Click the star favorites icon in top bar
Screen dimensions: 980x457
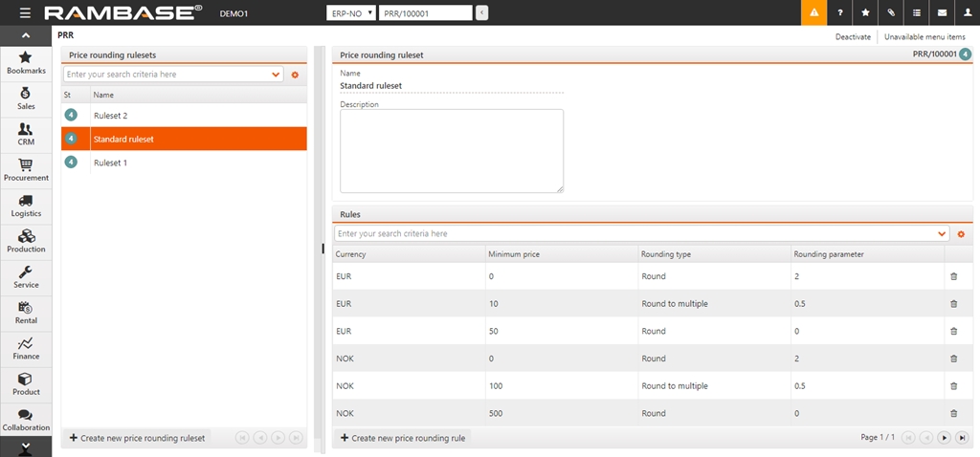click(865, 12)
